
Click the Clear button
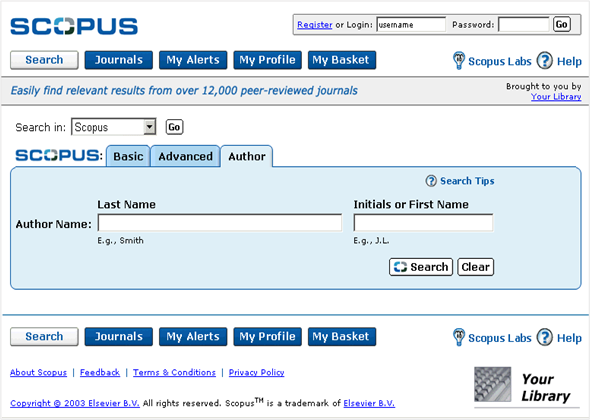[x=475, y=267]
